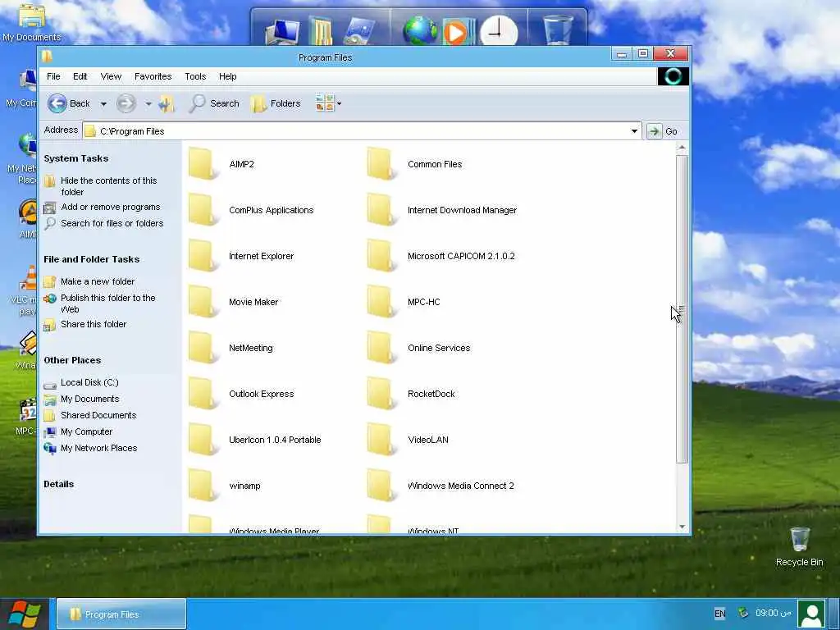Select the Microsoft CAPICOM 2.1.0.2 folder icon
Viewport: 840px width, 630px height.
click(x=381, y=256)
